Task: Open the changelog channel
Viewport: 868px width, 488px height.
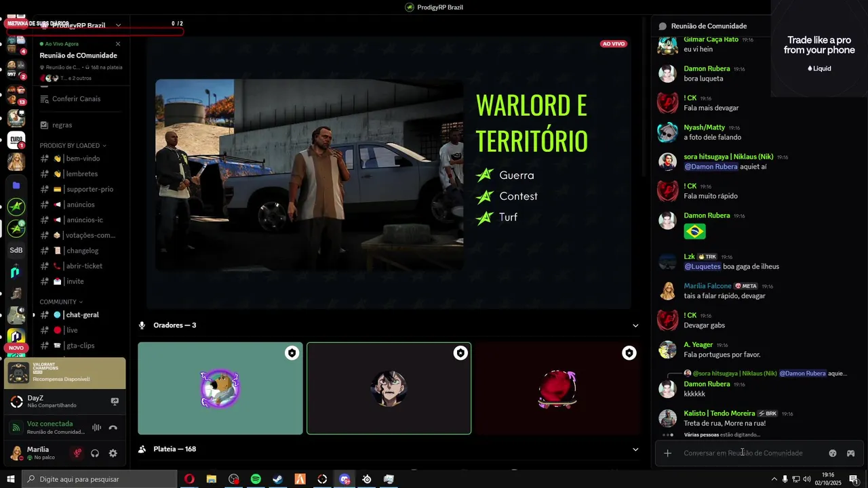Action: tap(81, 251)
